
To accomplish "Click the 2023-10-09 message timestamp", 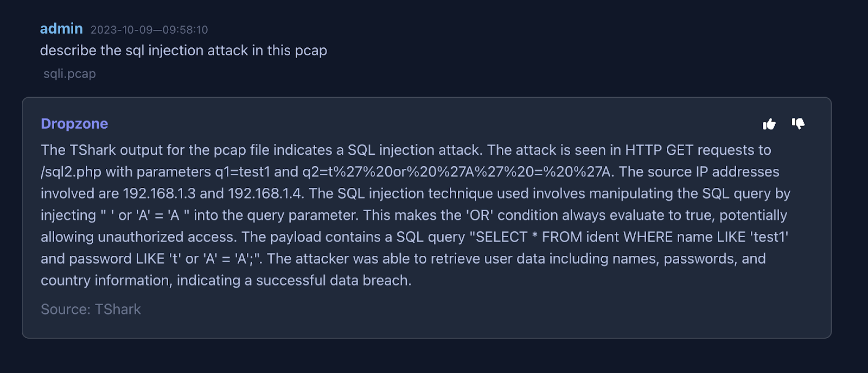I will tap(149, 30).
